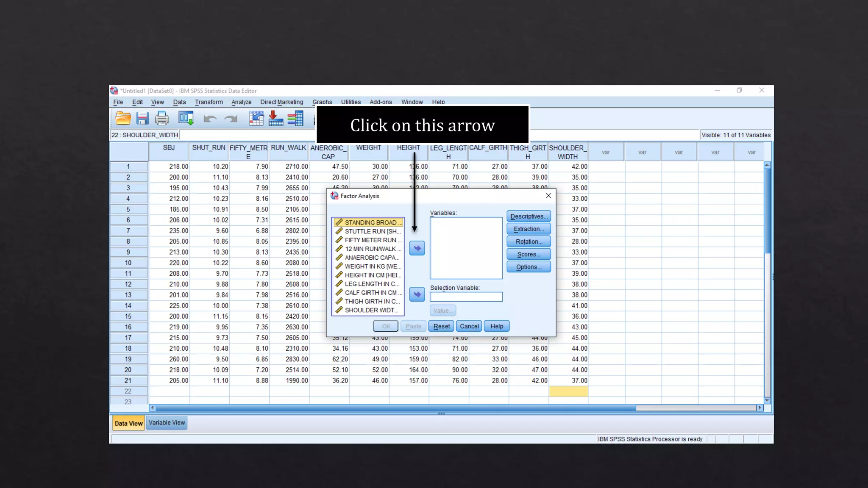Click the Go to variable icon
This screenshot has width=868, height=488.
[x=276, y=118]
